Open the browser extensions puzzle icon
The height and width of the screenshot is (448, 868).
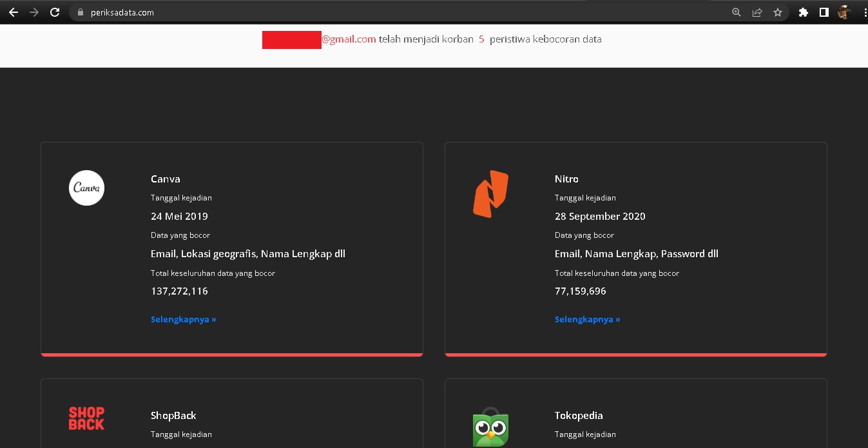pos(803,12)
